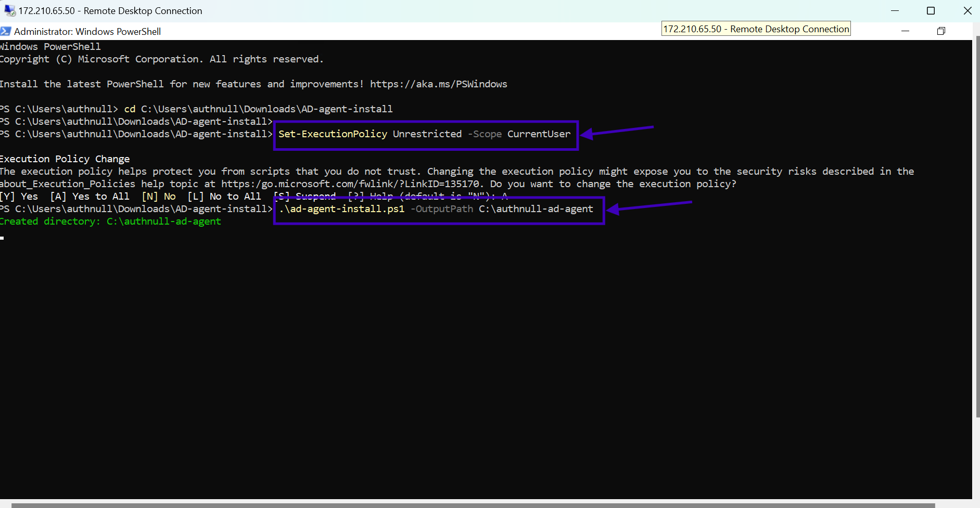
Task: Select the highlighted Set-ExecutionPolicy command text
Action: coord(424,134)
